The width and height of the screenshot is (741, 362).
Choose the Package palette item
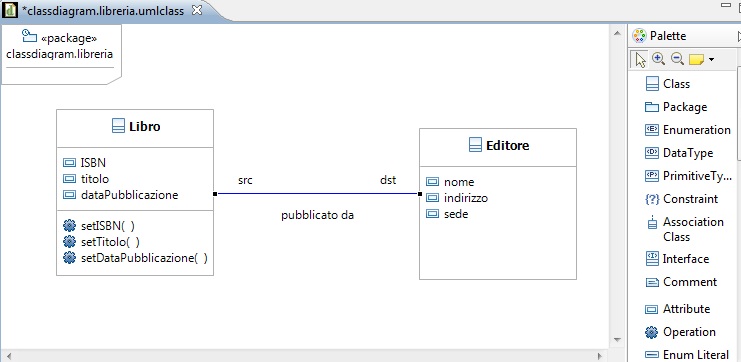[676, 107]
